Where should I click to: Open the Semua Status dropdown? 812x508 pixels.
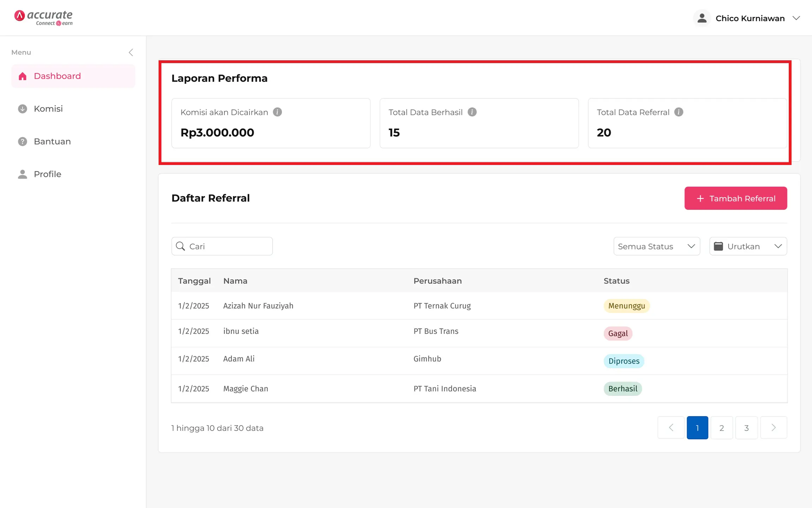657,246
